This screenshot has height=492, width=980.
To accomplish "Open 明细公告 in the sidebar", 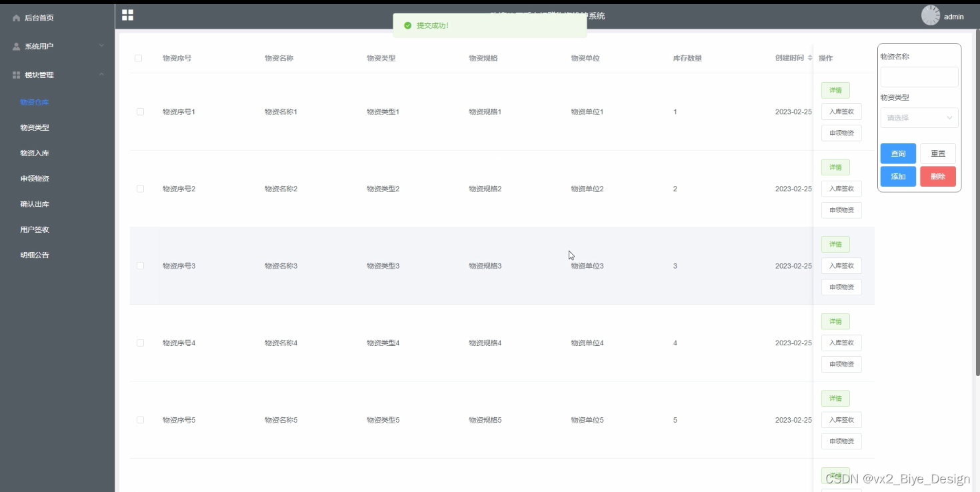I will 35,255.
